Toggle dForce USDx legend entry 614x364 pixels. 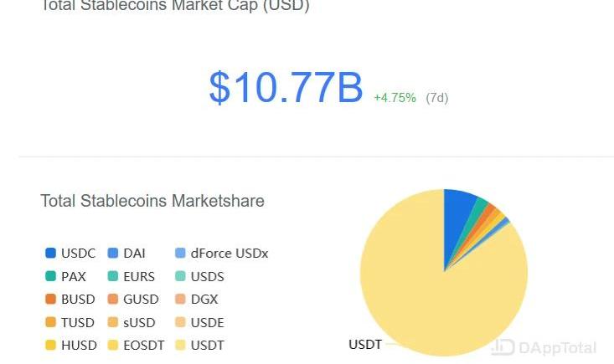point(222,254)
